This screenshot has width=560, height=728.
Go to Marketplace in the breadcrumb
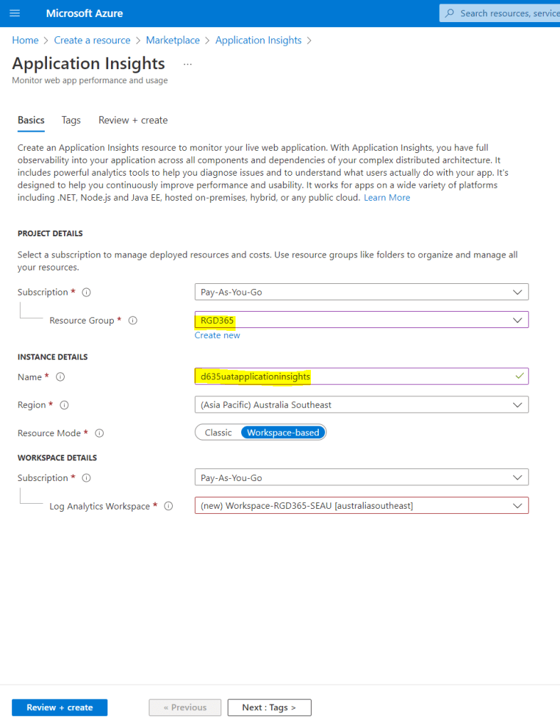tap(173, 41)
